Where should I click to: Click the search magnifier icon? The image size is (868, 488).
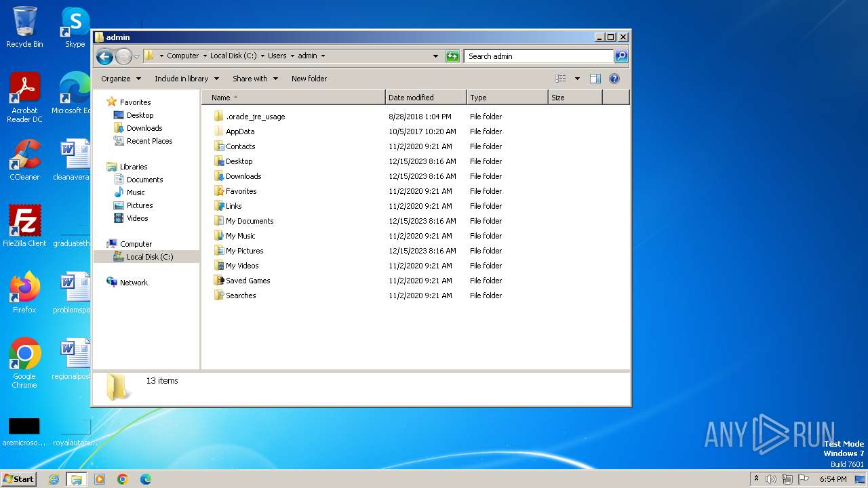click(x=620, y=56)
